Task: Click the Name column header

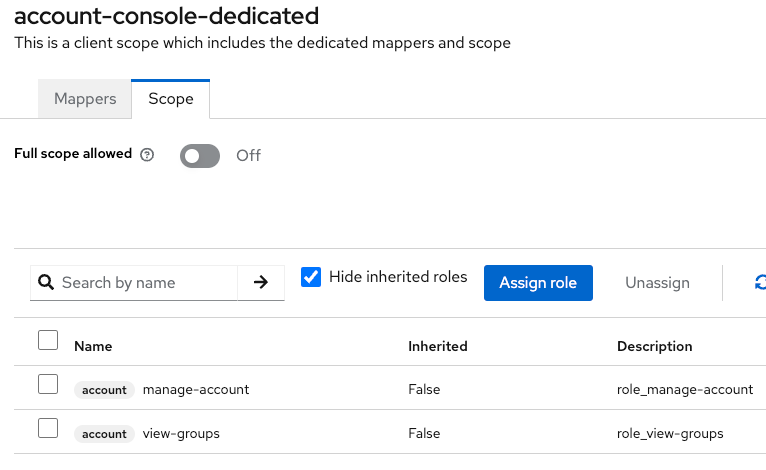Action: 93,346
